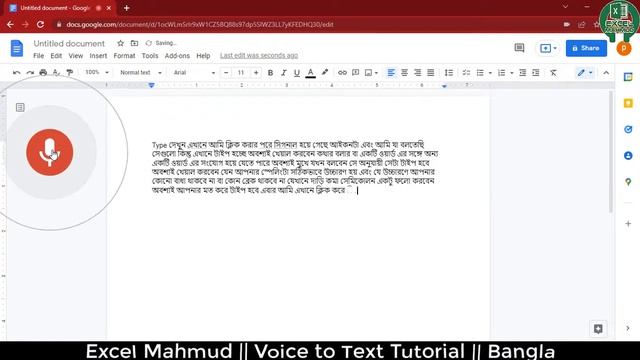This screenshot has width=640, height=360.
Task: Toggle italic formatting
Action: click(283, 73)
